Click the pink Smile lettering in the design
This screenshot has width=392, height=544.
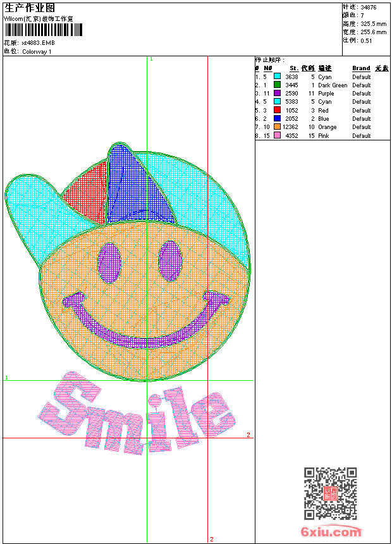137,414
